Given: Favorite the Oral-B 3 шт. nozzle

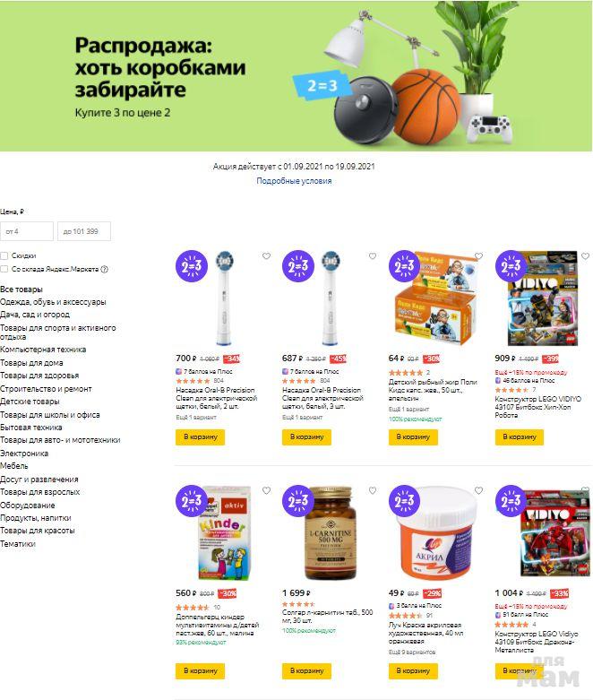Looking at the screenshot, I should 373,255.
